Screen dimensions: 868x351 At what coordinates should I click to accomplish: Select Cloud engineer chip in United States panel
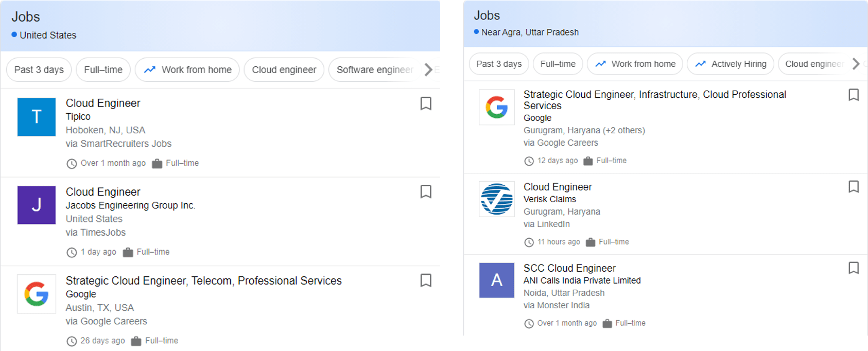click(x=284, y=69)
